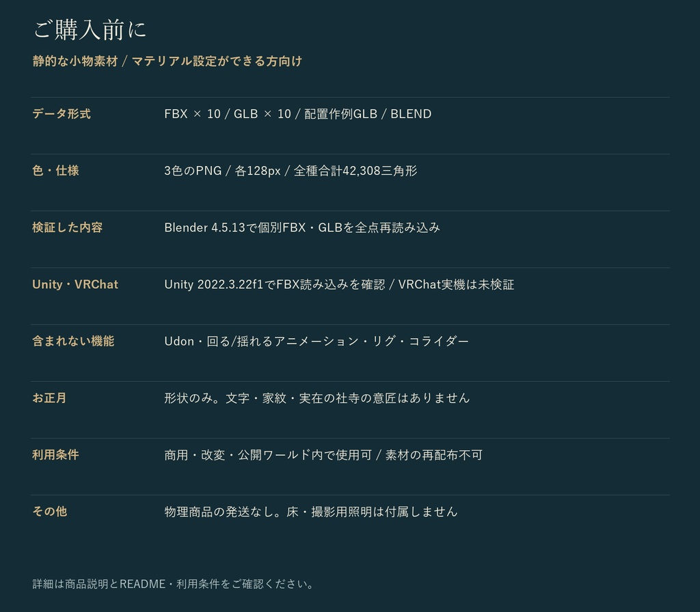Select the subtitle 静的な小物素材 / マテリアル設定ができる方向け
Image resolution: width=700 pixels, height=612 pixels.
point(167,61)
